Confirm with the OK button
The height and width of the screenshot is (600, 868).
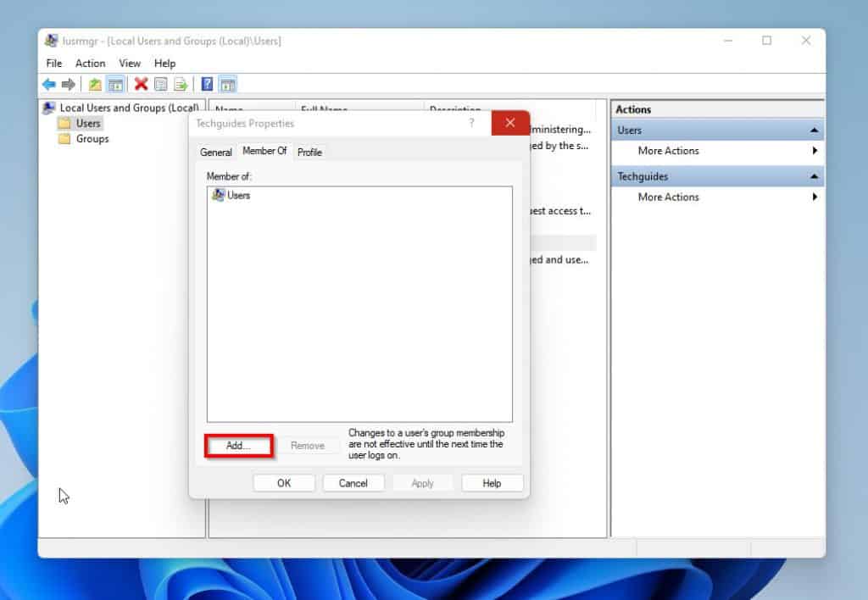click(x=284, y=483)
